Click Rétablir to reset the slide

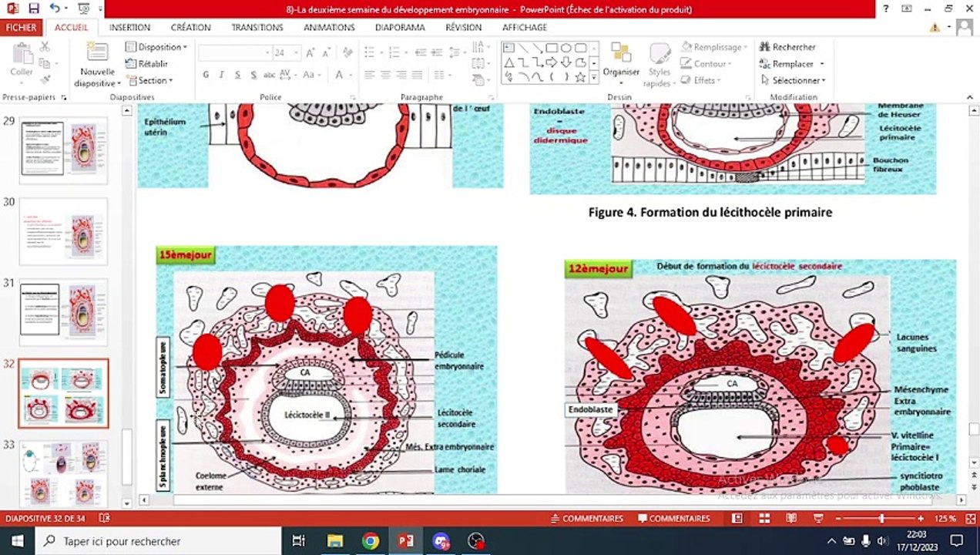coord(147,63)
